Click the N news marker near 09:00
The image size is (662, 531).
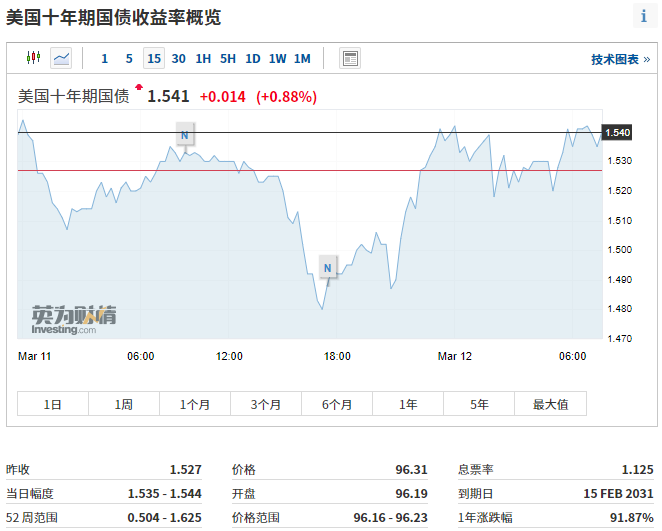[x=184, y=135]
